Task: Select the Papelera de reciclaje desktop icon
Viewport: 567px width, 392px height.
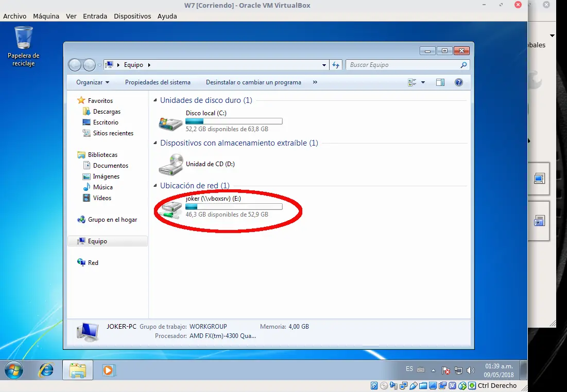Action: [24, 46]
